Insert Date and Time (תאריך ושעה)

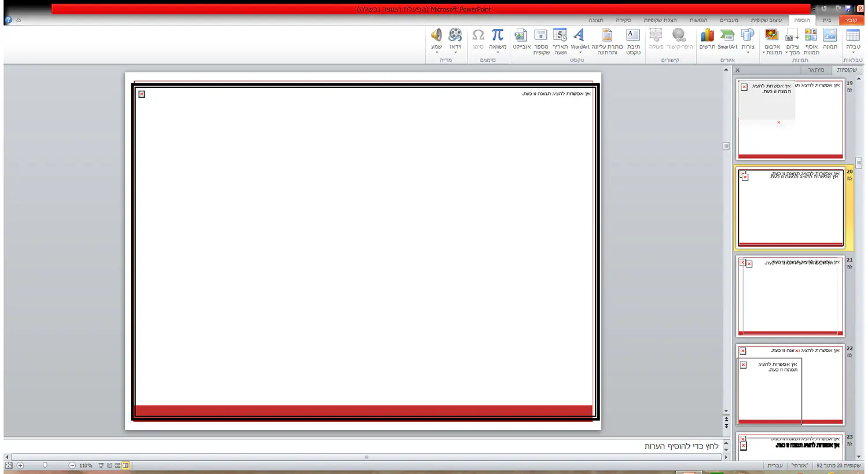[x=560, y=40]
